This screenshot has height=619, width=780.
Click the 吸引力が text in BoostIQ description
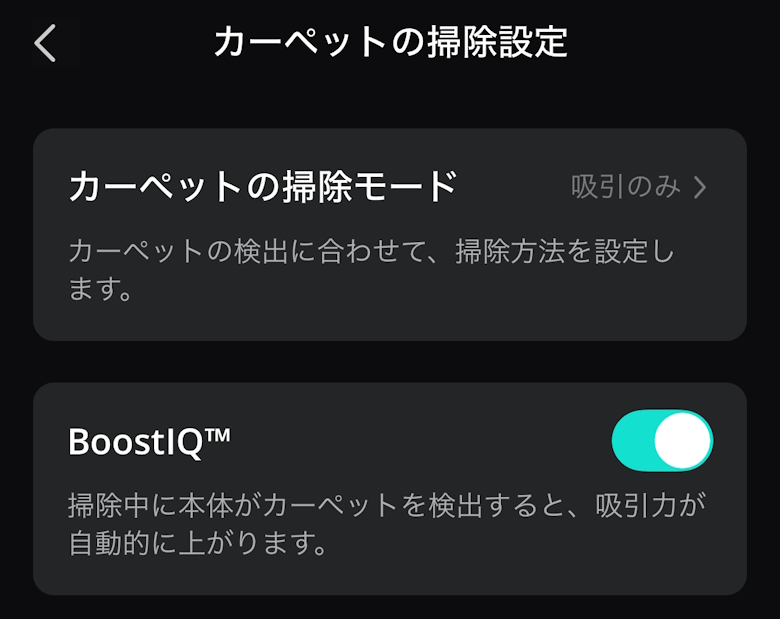pyautogui.click(x=657, y=505)
